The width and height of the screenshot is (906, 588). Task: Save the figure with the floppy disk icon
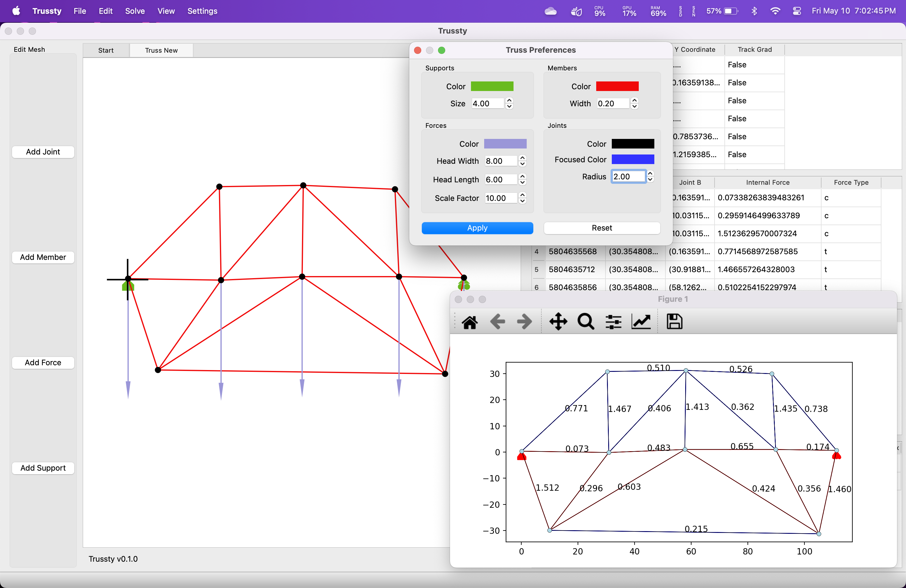pyautogui.click(x=674, y=321)
